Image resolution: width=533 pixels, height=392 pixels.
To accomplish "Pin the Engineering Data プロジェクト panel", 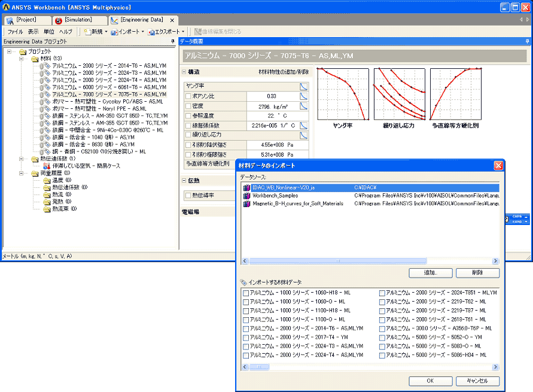I will coord(173,41).
